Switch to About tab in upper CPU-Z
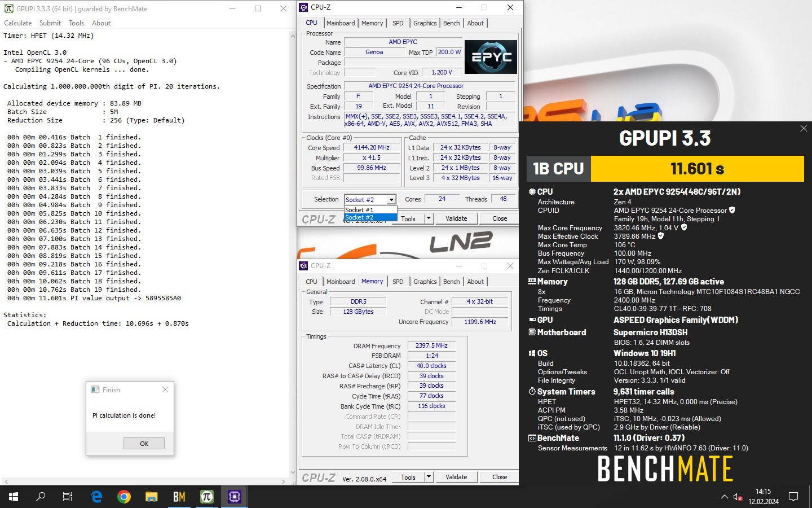This screenshot has width=812, height=508. (475, 23)
